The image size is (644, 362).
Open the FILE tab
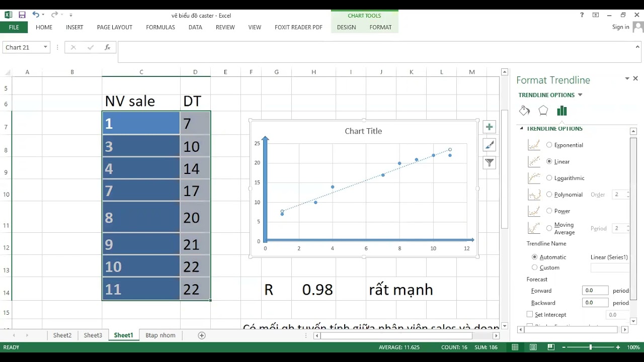tap(14, 27)
